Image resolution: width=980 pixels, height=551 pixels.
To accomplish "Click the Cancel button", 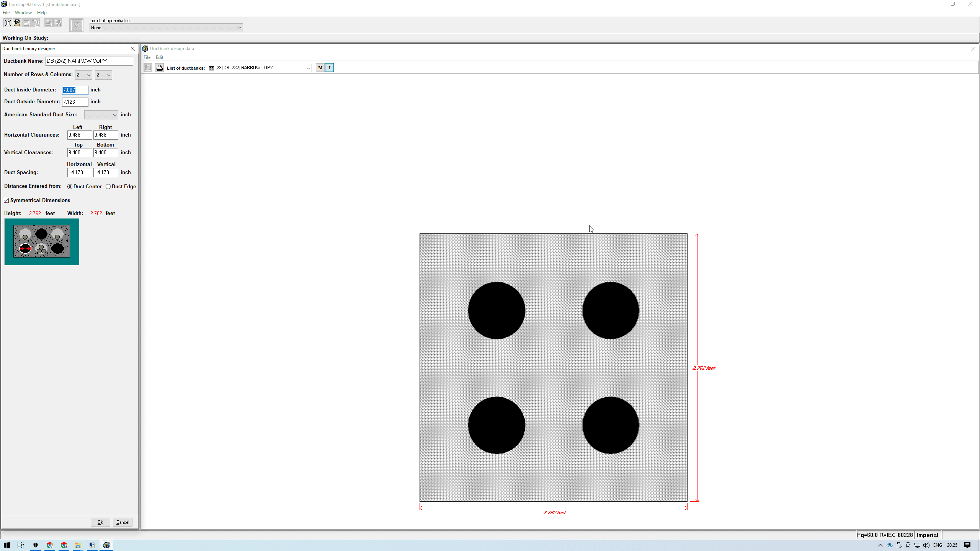I will coord(122,522).
